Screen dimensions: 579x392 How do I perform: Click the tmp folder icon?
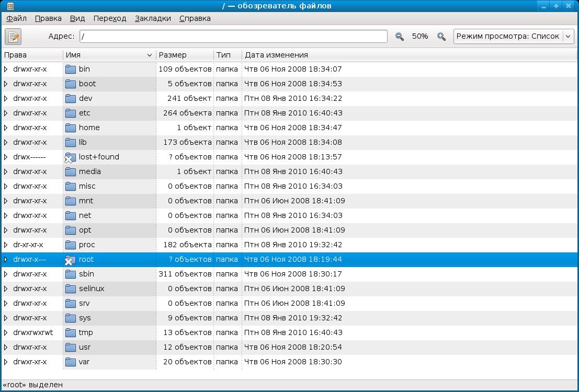coord(71,333)
